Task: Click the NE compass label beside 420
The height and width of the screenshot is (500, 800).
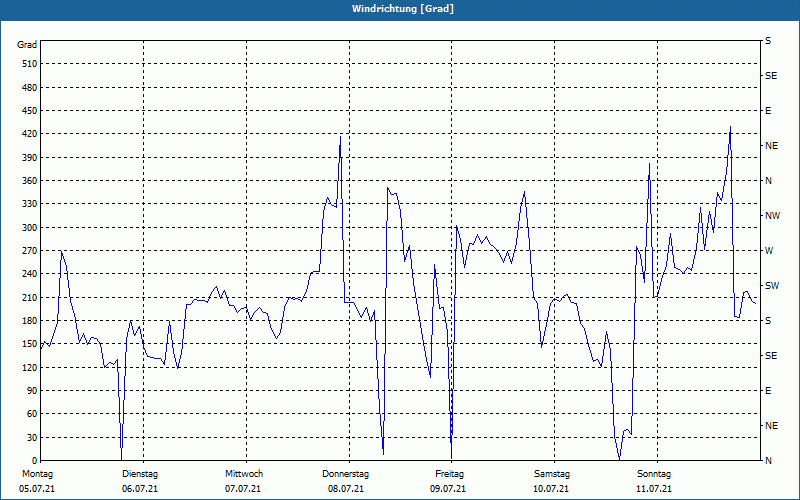Action: pyautogui.click(x=771, y=146)
